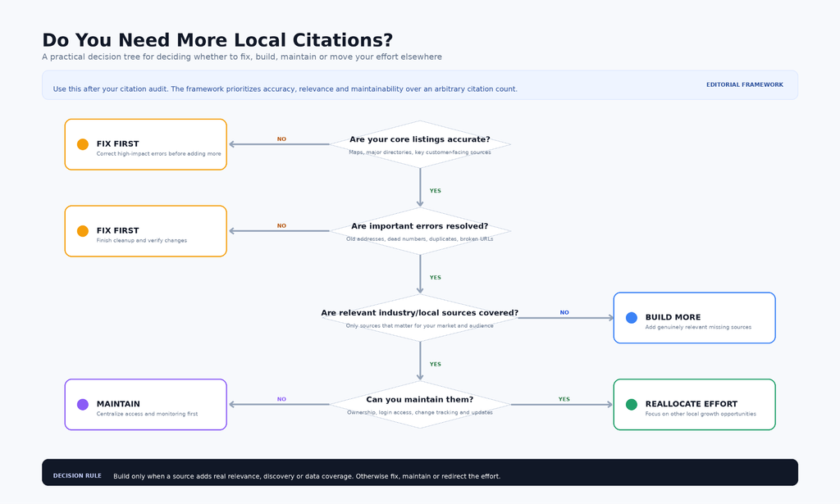Click the REALLOCATE EFFORT heading
840x504 pixels.
pos(691,404)
